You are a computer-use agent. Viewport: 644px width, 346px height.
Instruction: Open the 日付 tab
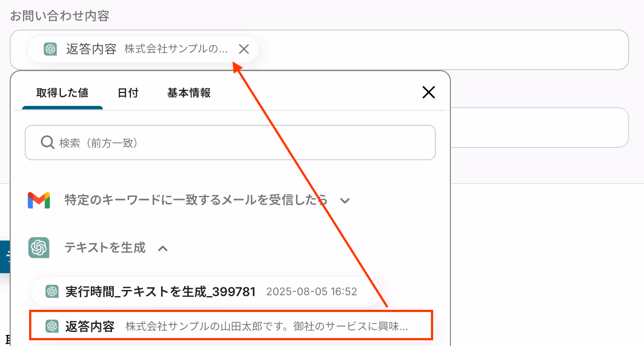128,93
